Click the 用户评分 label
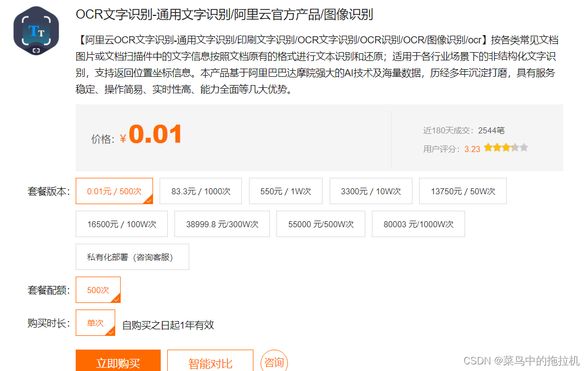 coord(442,149)
